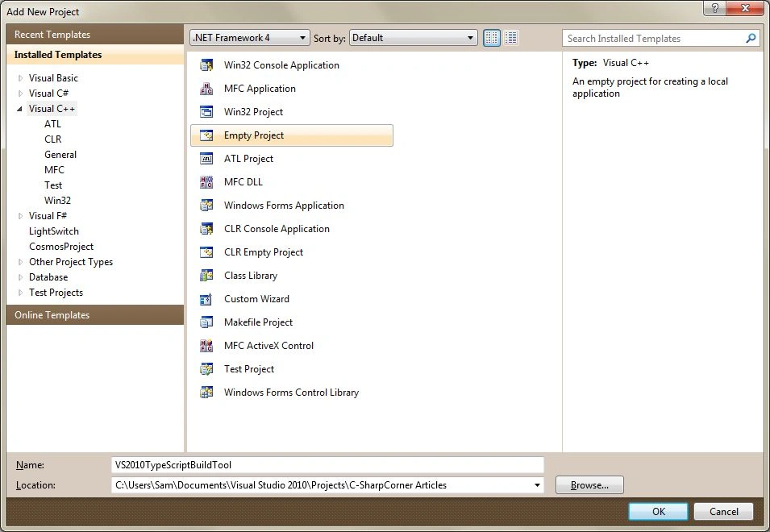
Task: Click the CLR Empty Project icon
Action: click(206, 252)
